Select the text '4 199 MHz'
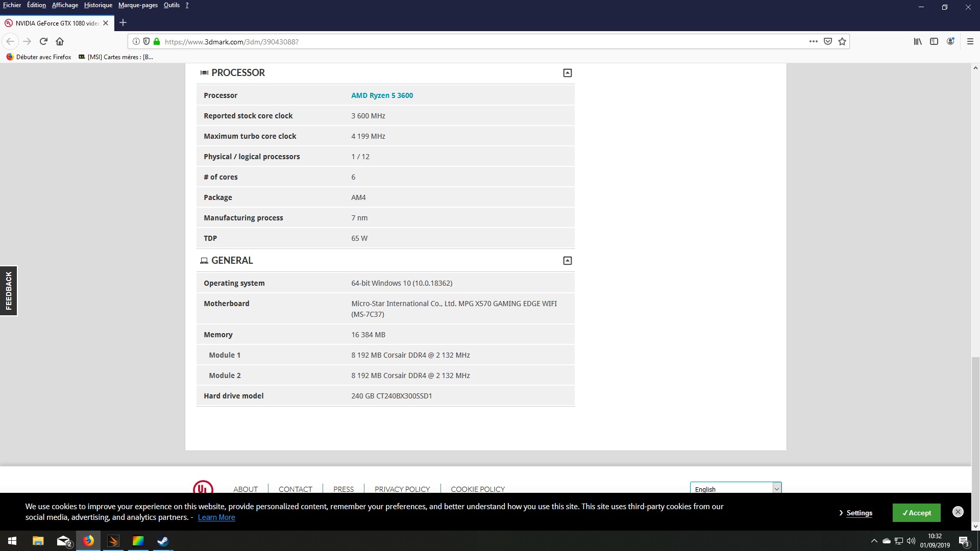980x551 pixels. point(368,136)
